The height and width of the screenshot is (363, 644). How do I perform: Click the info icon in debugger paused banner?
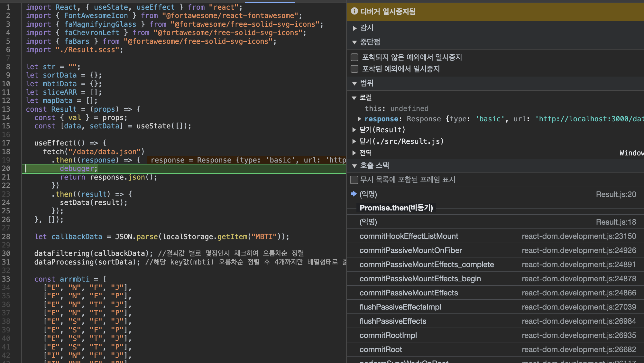tap(354, 11)
